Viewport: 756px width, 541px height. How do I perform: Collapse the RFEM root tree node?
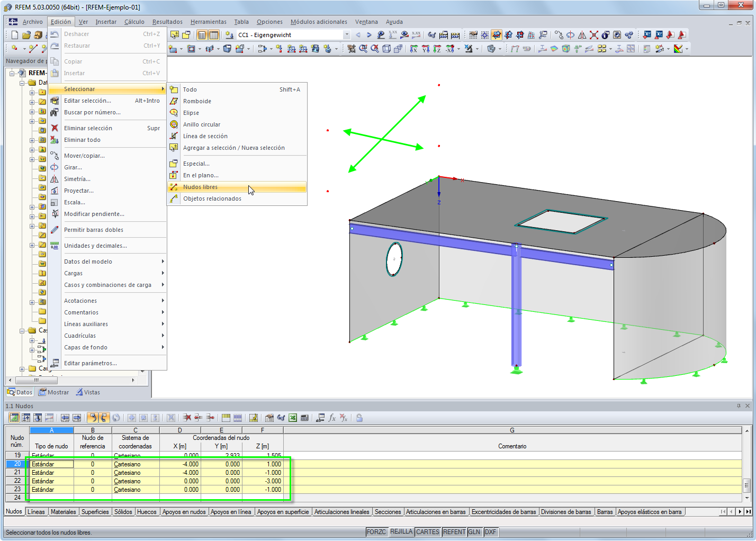(x=12, y=73)
